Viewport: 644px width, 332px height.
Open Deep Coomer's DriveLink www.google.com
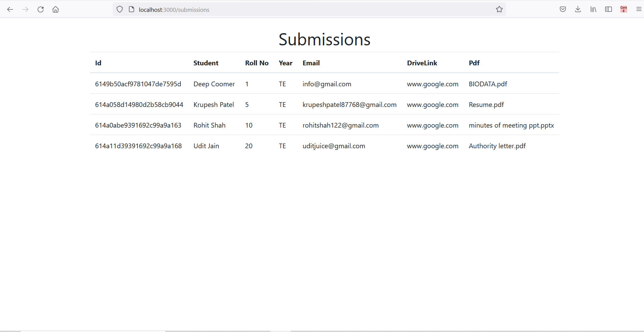coord(433,84)
